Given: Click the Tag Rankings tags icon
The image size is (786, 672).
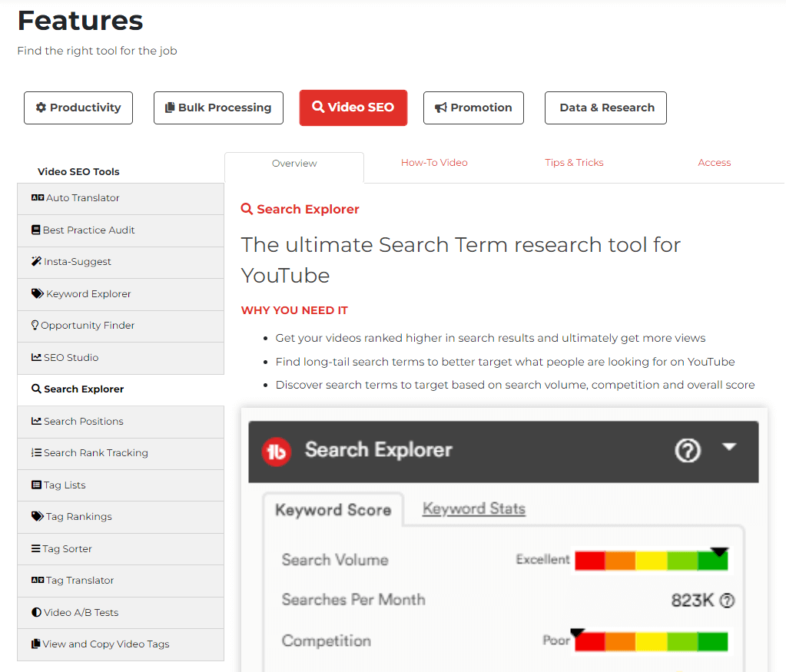Looking at the screenshot, I should click(x=38, y=516).
